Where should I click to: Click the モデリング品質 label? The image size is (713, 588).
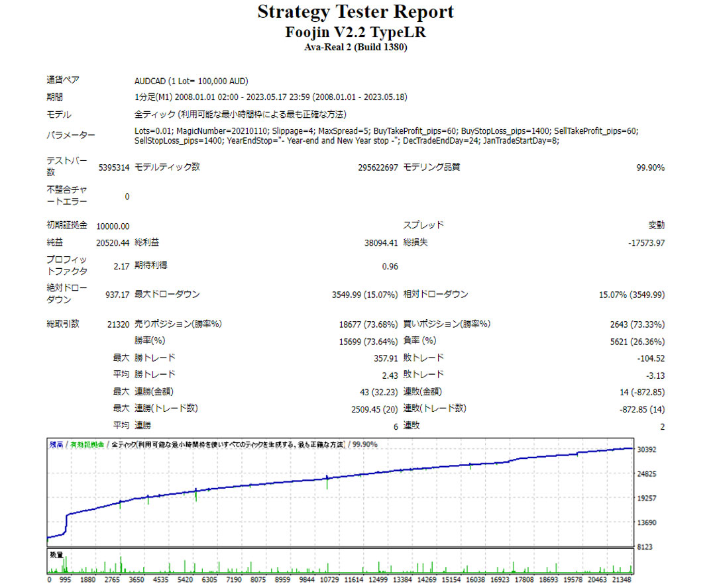pyautogui.click(x=431, y=168)
